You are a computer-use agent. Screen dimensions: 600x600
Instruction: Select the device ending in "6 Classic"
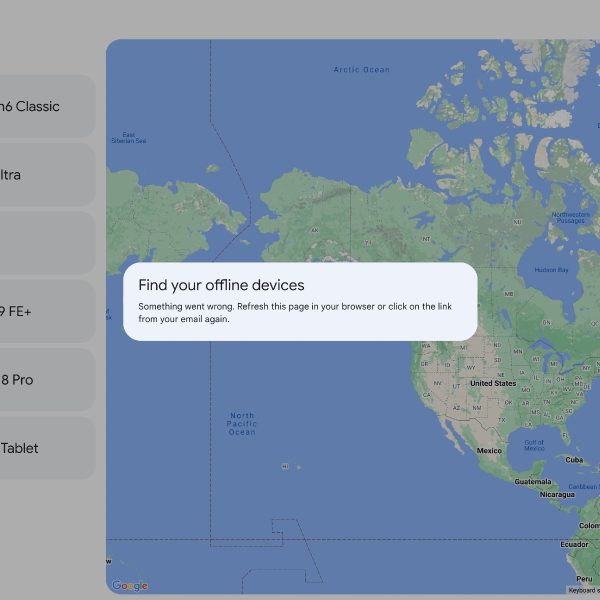pyautogui.click(x=45, y=107)
